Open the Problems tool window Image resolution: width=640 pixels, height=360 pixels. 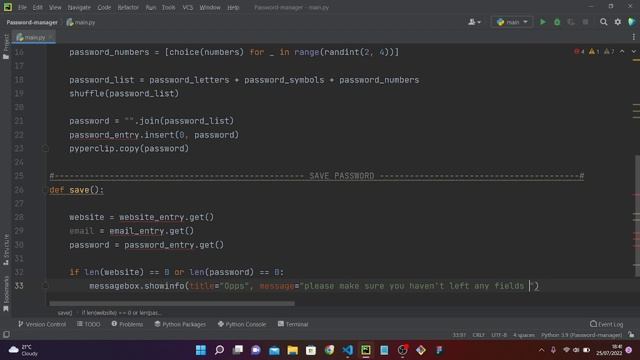point(127,324)
